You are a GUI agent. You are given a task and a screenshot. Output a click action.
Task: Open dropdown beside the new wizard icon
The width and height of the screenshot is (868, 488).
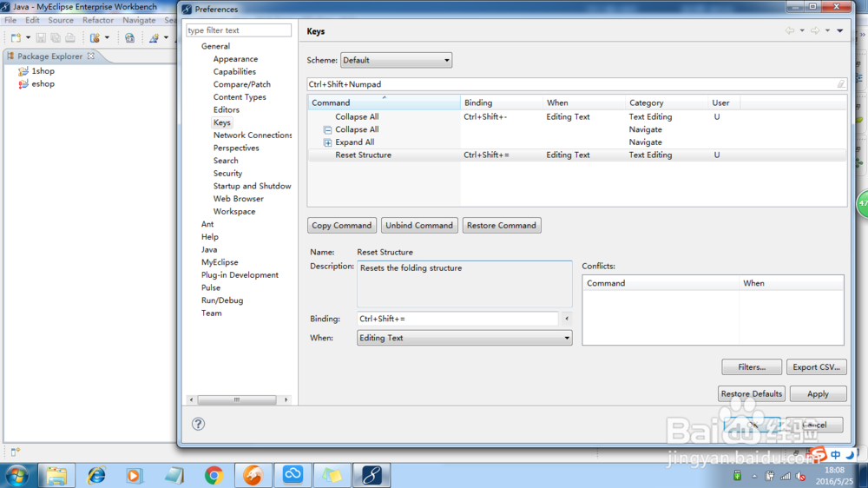[166, 37]
